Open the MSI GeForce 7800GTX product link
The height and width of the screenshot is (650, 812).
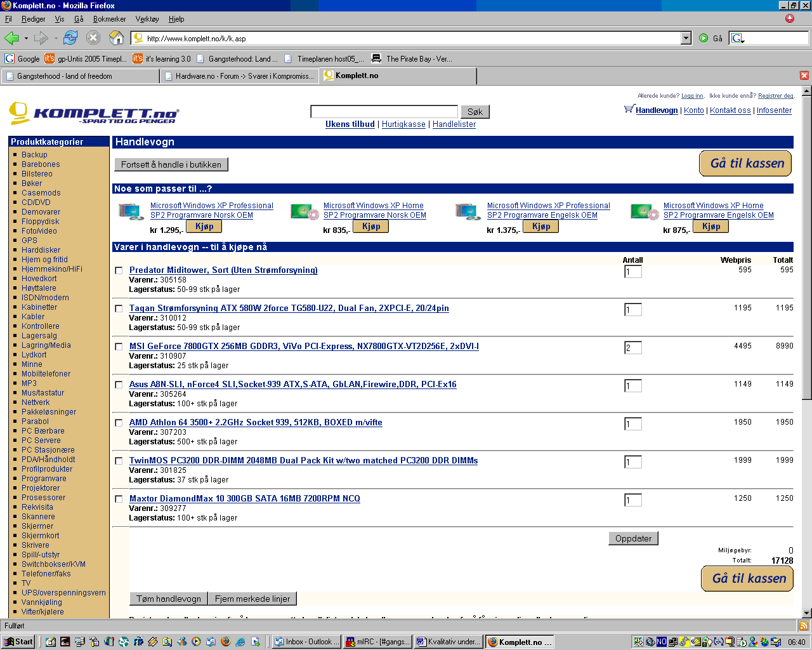(x=304, y=346)
